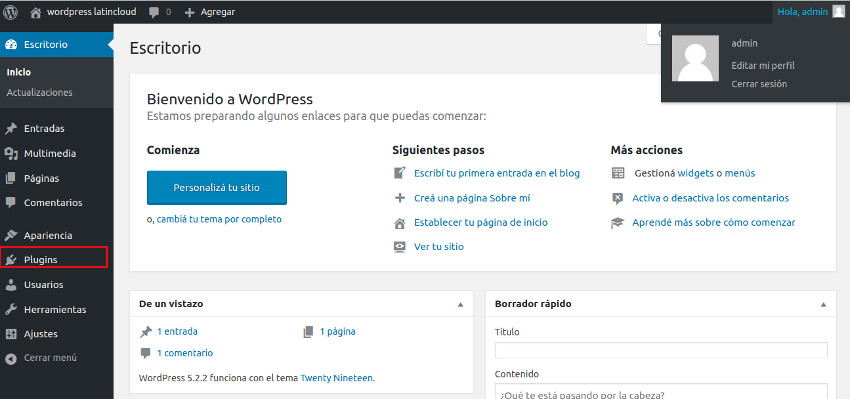Click the comments-off icon under Más acciones
The width and height of the screenshot is (850, 399).
point(617,198)
